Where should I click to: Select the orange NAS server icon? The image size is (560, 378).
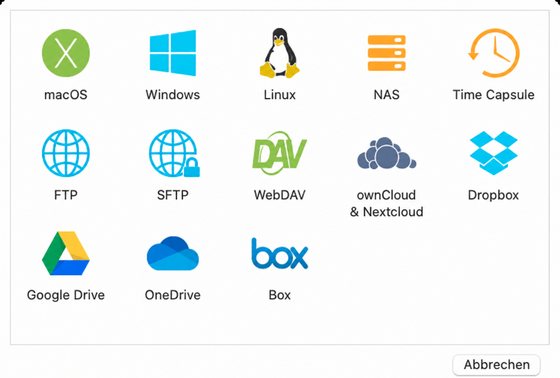click(386, 53)
